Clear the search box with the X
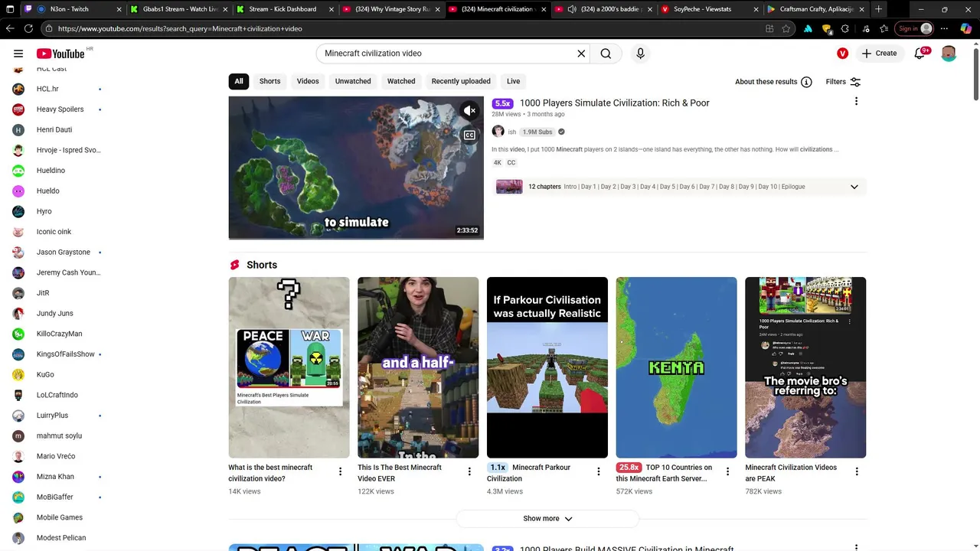Image resolution: width=980 pixels, height=551 pixels. coord(581,54)
